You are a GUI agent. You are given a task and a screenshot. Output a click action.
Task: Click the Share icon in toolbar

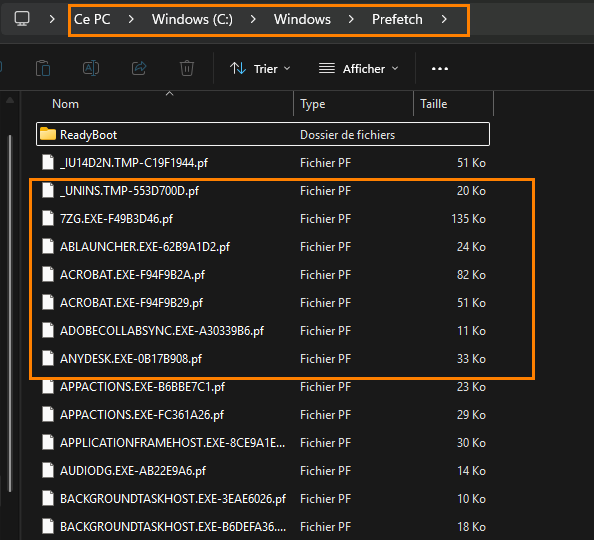139,69
